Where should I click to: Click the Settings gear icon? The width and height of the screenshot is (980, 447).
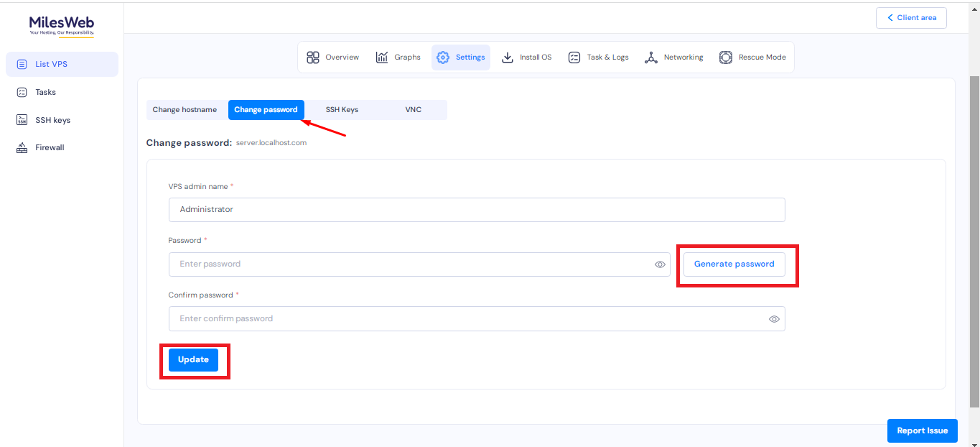point(443,57)
